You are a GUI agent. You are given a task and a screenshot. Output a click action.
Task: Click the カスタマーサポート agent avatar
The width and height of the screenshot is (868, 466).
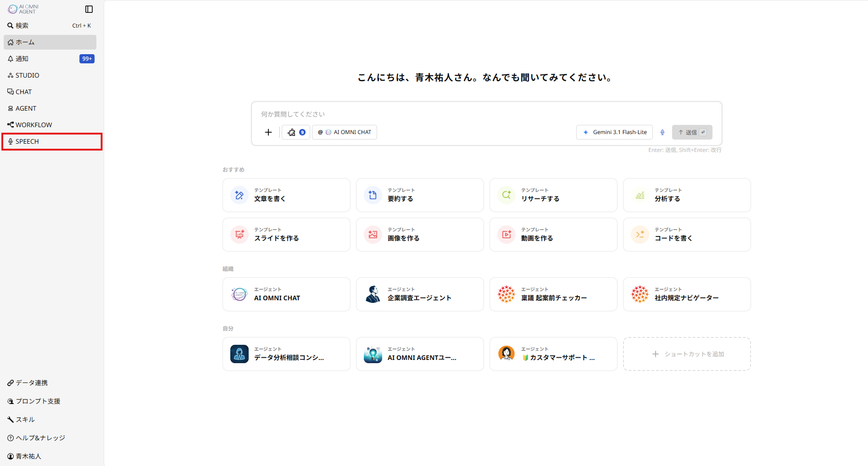tap(506, 354)
